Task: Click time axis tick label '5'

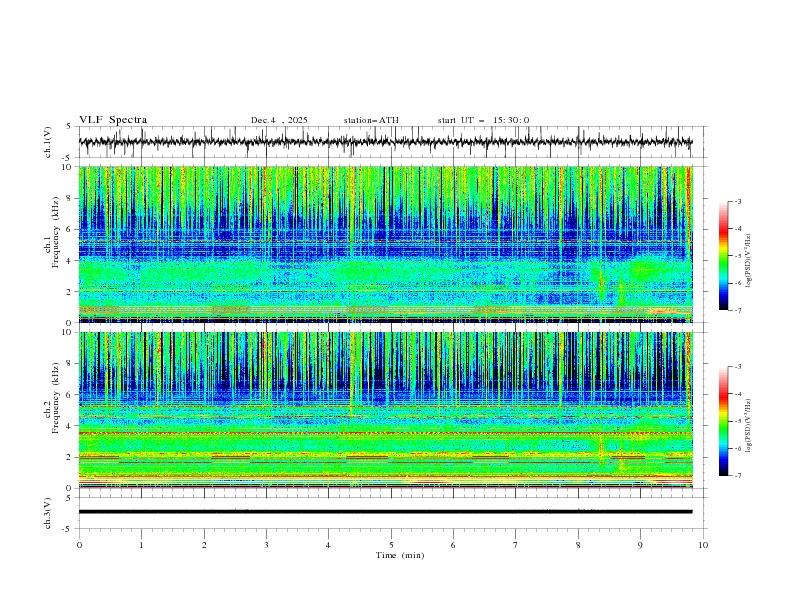Action: coord(391,545)
